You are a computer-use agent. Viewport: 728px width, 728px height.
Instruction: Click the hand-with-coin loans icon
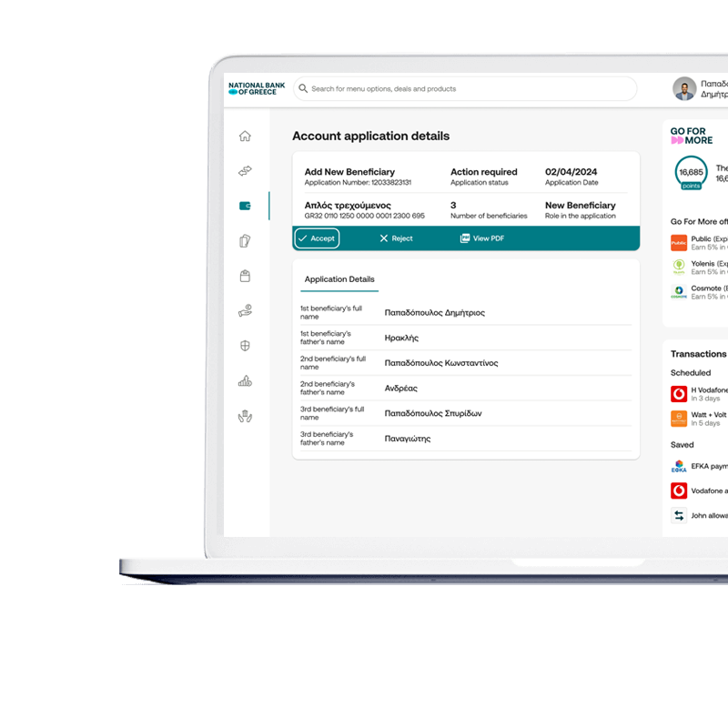coord(244,308)
